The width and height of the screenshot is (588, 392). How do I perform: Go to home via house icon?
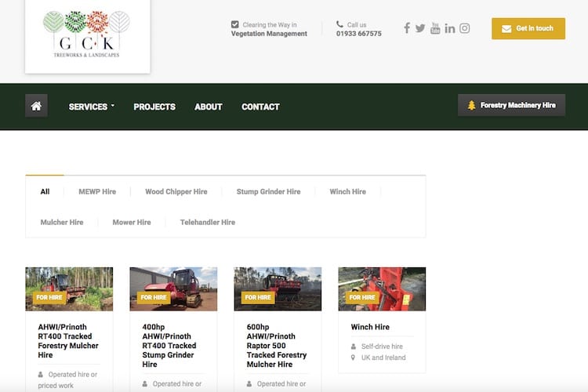tap(36, 106)
